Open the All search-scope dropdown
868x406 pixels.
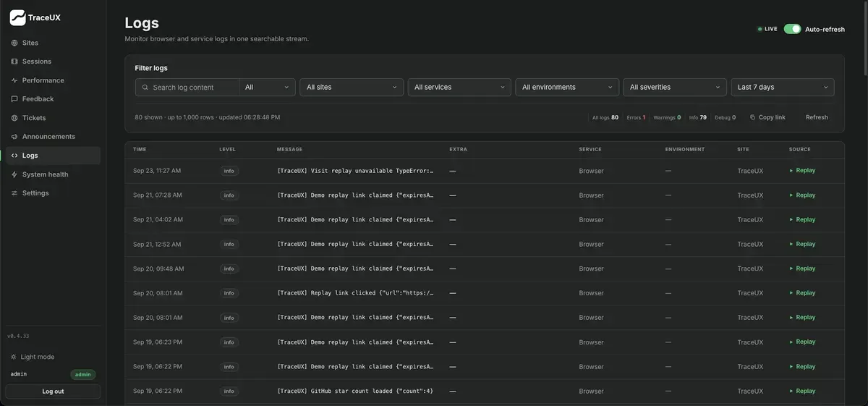click(267, 88)
